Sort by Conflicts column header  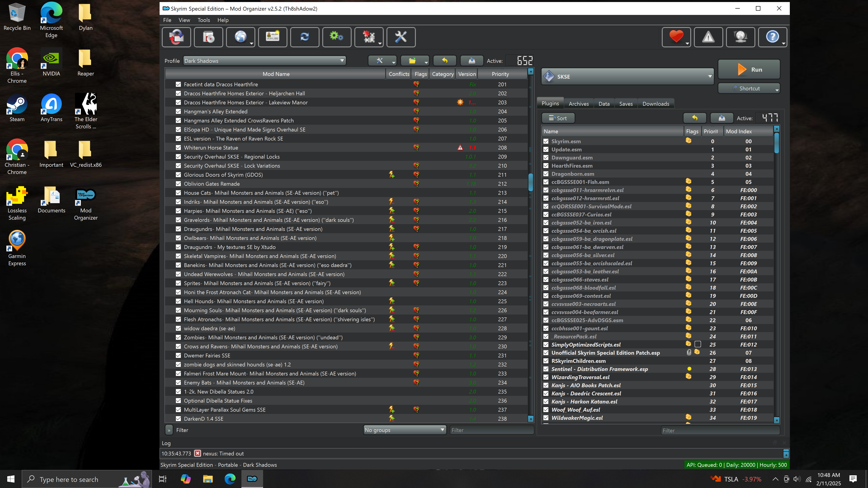pos(399,74)
